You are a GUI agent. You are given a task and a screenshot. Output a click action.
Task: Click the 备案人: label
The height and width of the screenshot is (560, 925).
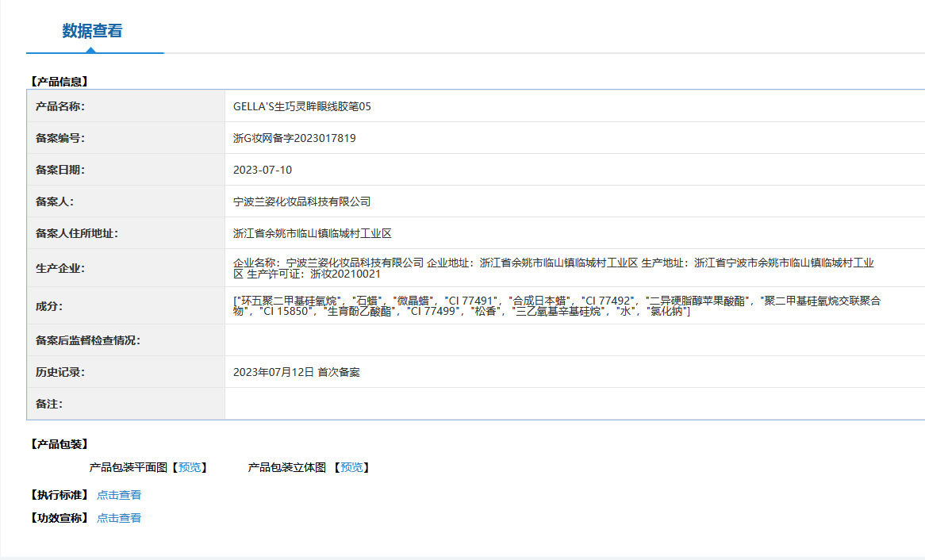tap(55, 201)
